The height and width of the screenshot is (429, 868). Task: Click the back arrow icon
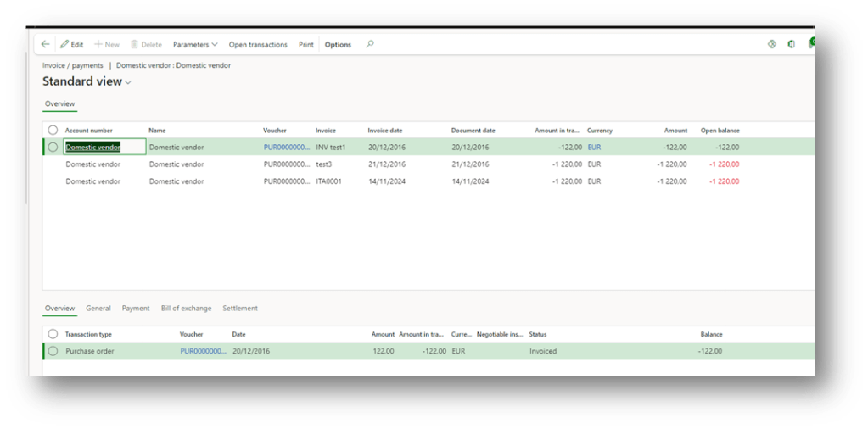(46, 44)
